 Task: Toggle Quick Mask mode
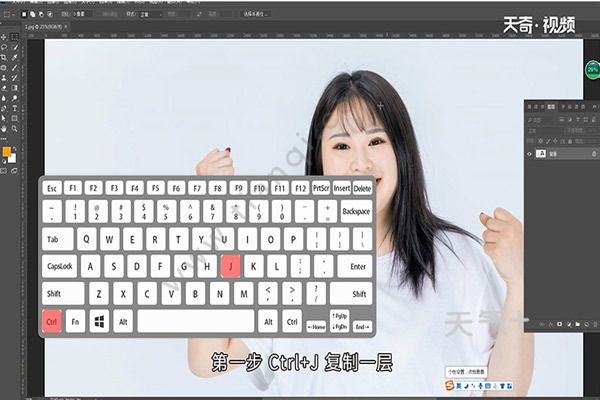pyautogui.click(x=4, y=171)
